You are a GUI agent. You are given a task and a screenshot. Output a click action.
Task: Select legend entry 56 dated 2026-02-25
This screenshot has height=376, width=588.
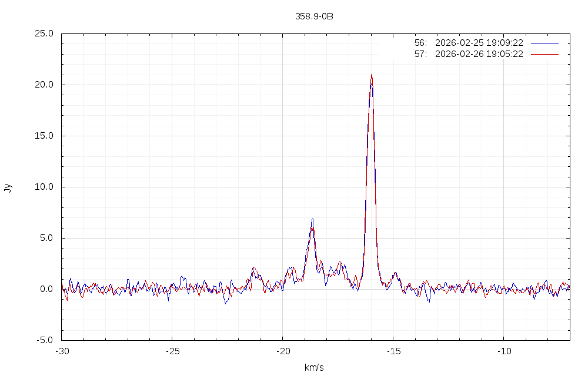pyautogui.click(x=469, y=43)
